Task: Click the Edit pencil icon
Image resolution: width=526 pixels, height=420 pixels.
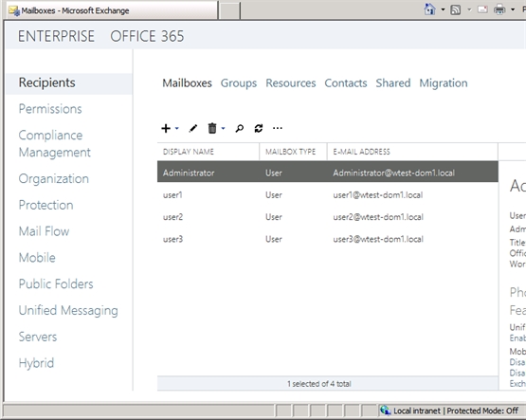Action: (x=193, y=129)
